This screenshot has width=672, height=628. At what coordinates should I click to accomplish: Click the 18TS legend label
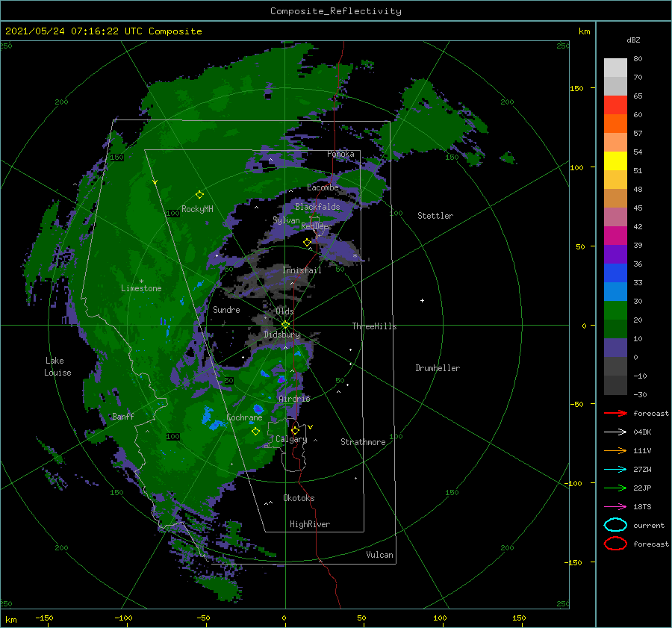[x=642, y=507]
